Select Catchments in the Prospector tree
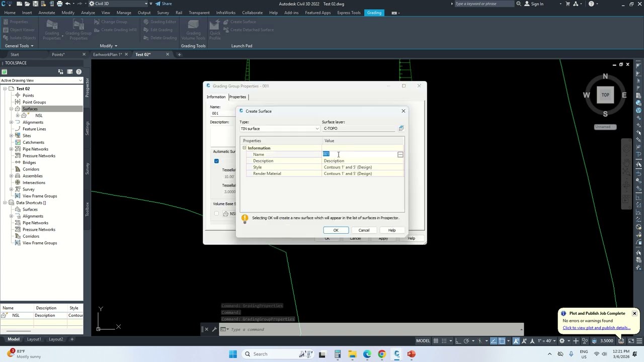 pyautogui.click(x=33, y=142)
